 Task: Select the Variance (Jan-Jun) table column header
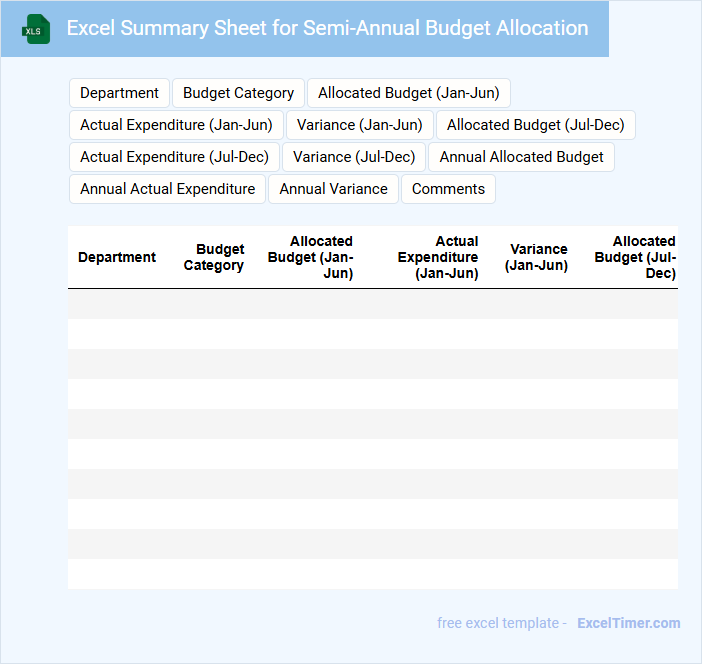[x=536, y=257]
